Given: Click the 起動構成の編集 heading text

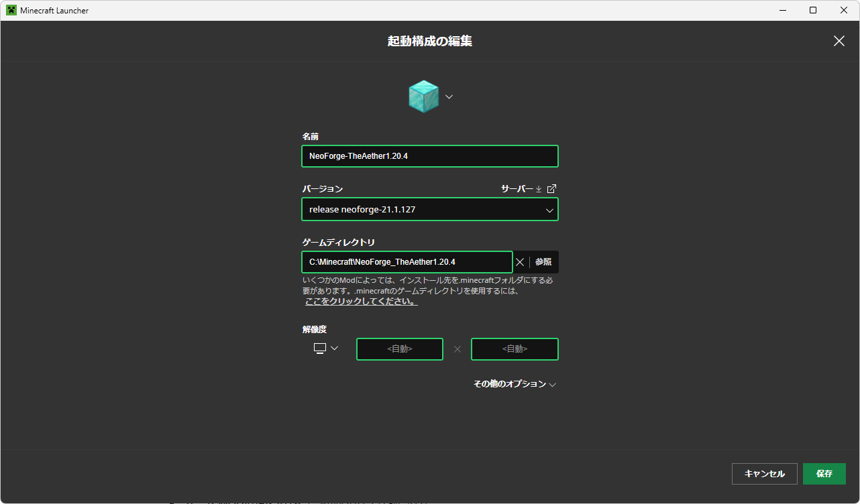Looking at the screenshot, I should (x=430, y=41).
